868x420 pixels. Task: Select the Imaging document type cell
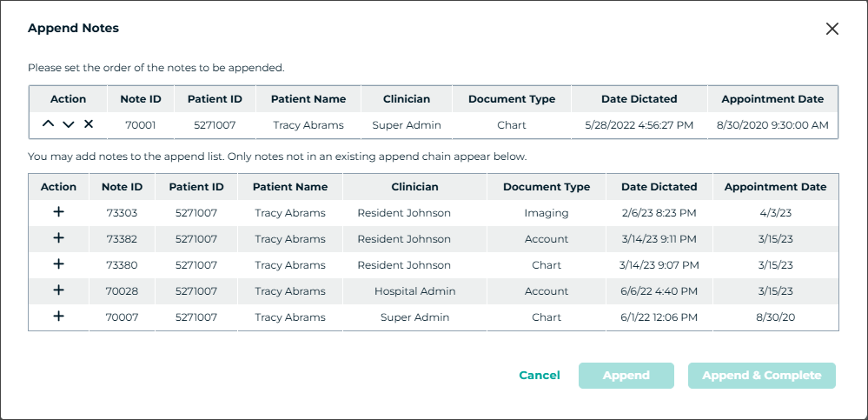coord(546,212)
